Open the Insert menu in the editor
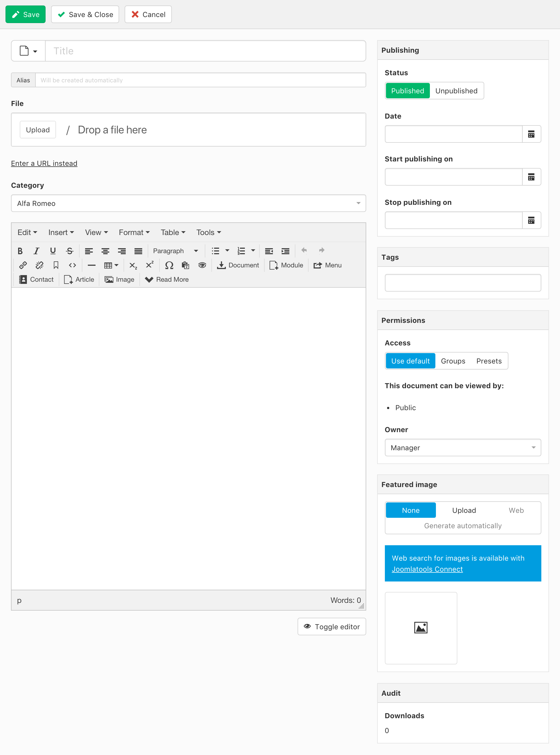This screenshot has width=560, height=755. point(61,233)
